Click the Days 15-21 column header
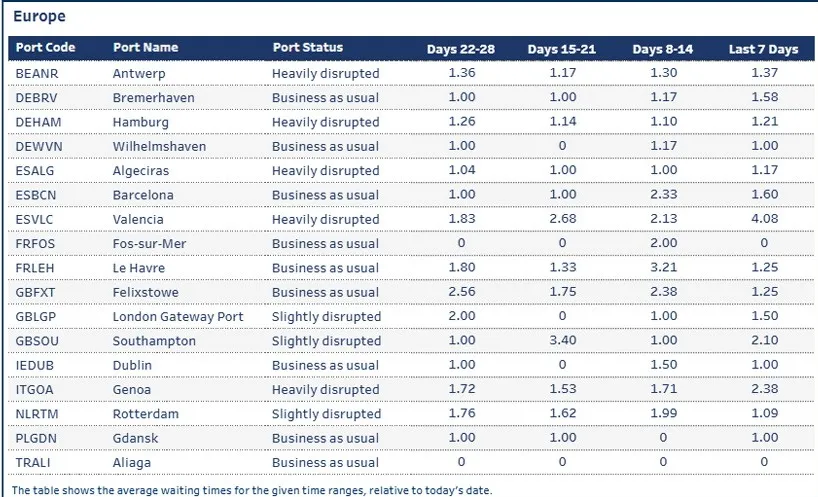 (562, 49)
